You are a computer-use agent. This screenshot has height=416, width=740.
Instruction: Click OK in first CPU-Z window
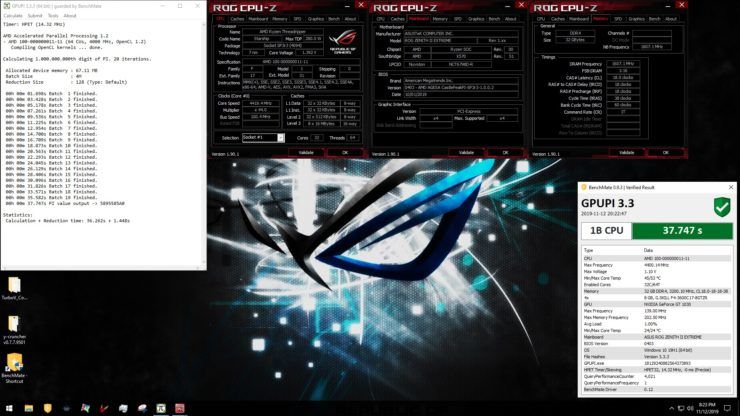(345, 153)
